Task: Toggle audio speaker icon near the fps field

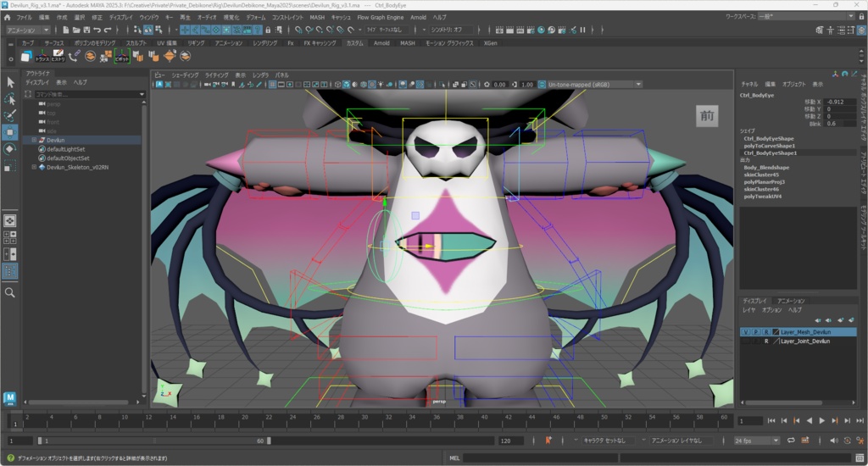Action: click(832, 441)
